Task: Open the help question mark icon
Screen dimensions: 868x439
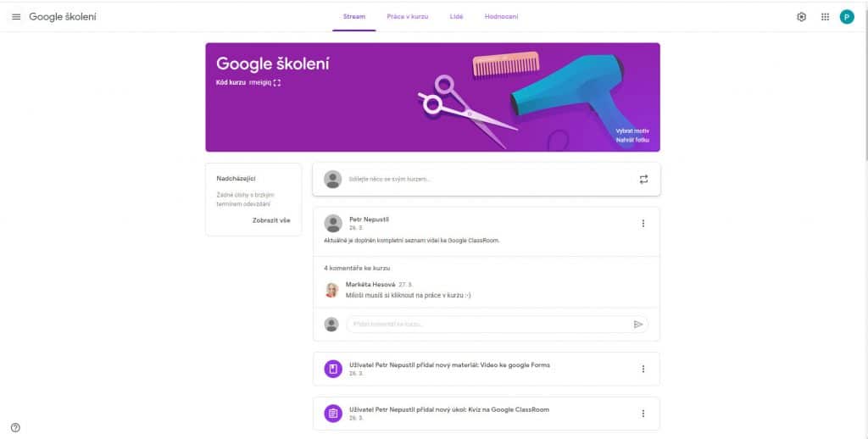Action: click(x=15, y=427)
